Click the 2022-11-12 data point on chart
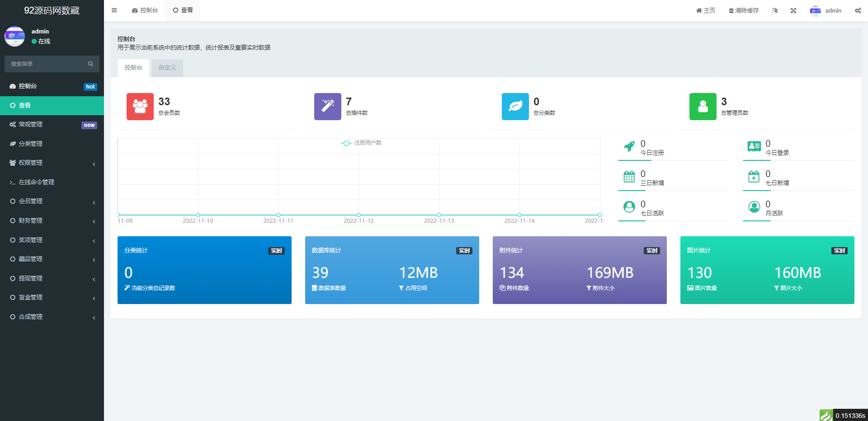The height and width of the screenshot is (421, 868). 359,215
